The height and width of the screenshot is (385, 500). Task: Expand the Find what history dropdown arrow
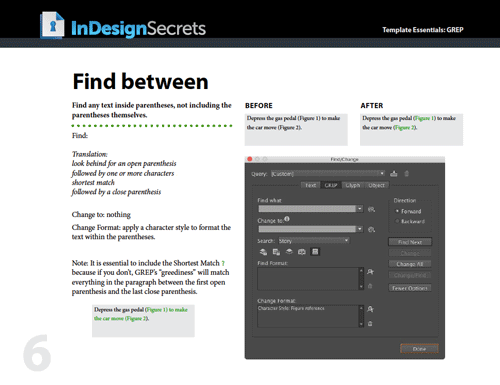tap(360, 209)
